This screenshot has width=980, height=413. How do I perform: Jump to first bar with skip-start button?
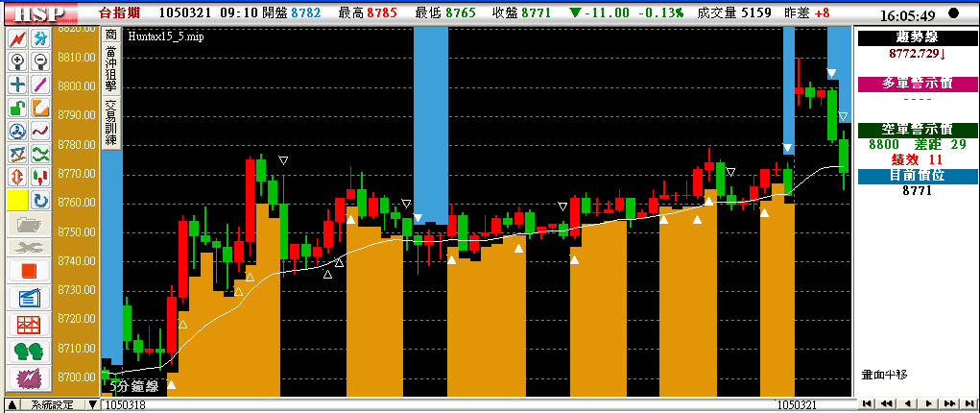(866, 403)
